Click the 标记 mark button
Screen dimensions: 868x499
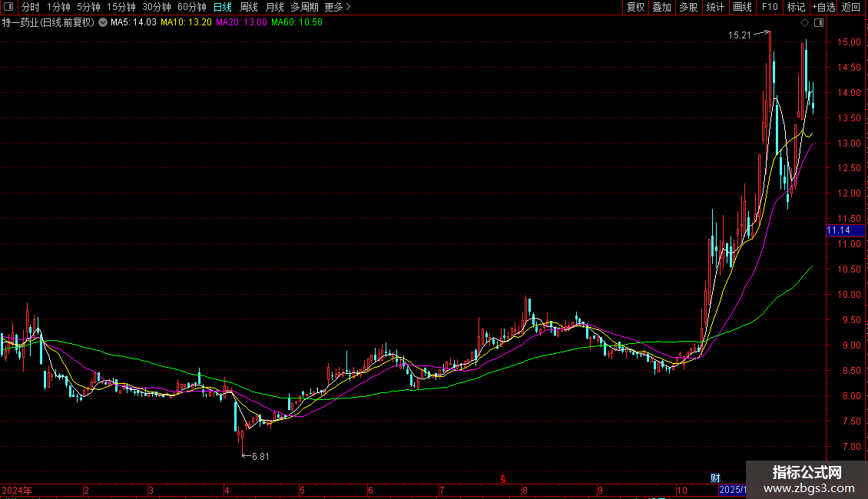pos(796,7)
